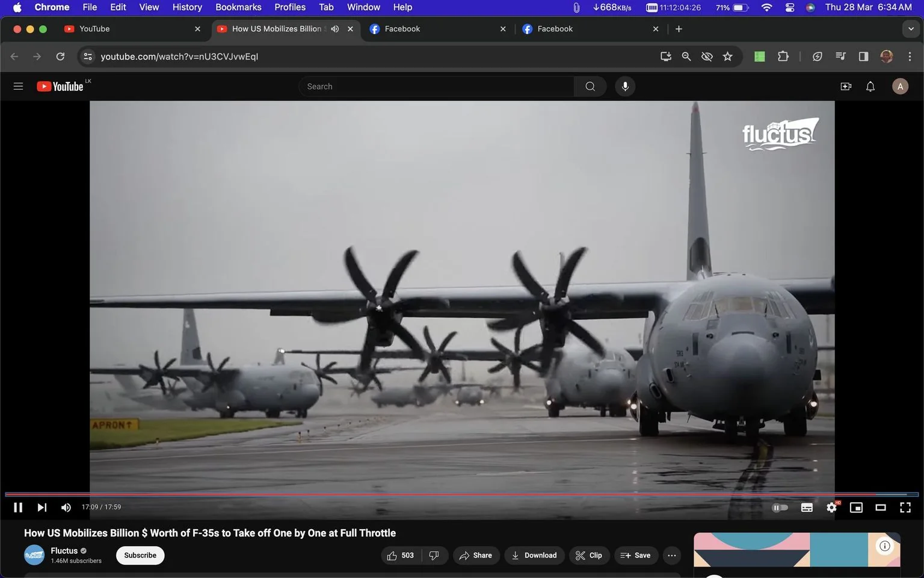Toggle subtitles closed captions button

click(x=807, y=508)
